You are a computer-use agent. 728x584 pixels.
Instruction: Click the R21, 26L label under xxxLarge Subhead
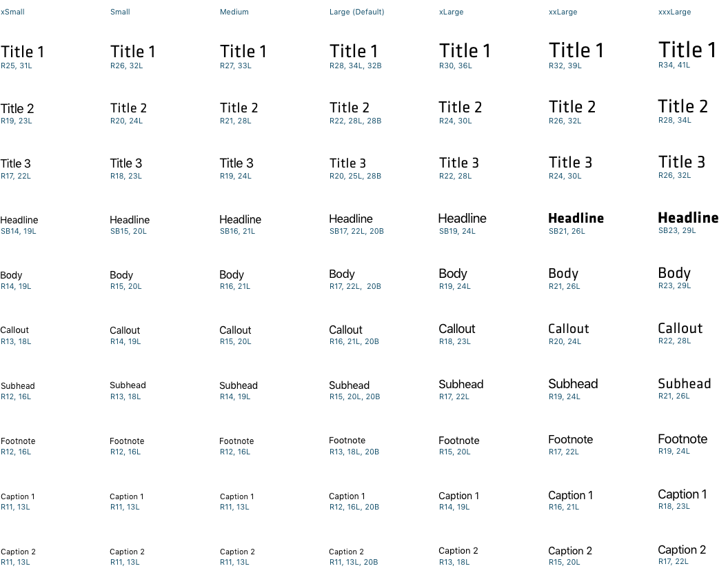point(674,396)
